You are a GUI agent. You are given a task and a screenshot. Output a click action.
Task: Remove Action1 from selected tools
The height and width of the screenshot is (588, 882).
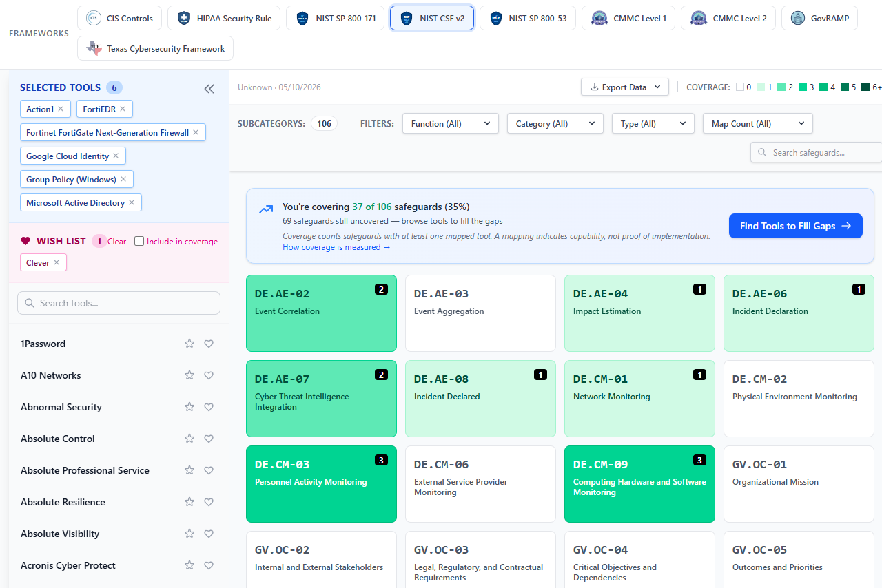pos(61,109)
